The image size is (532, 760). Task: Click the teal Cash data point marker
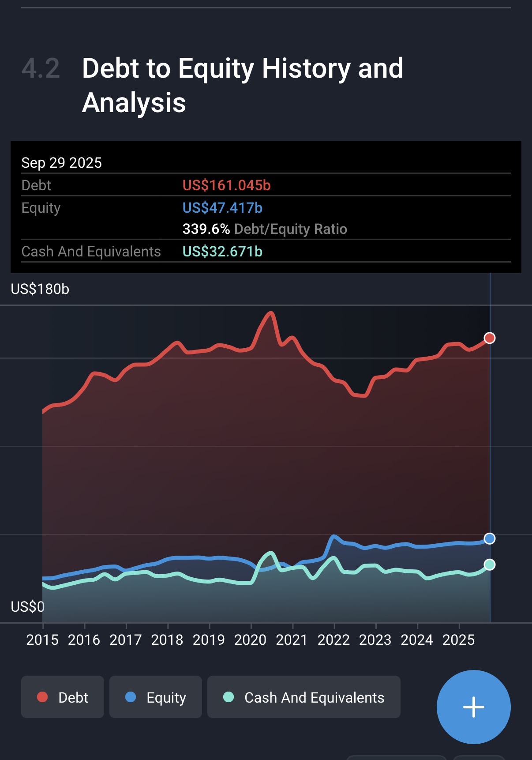pyautogui.click(x=490, y=564)
